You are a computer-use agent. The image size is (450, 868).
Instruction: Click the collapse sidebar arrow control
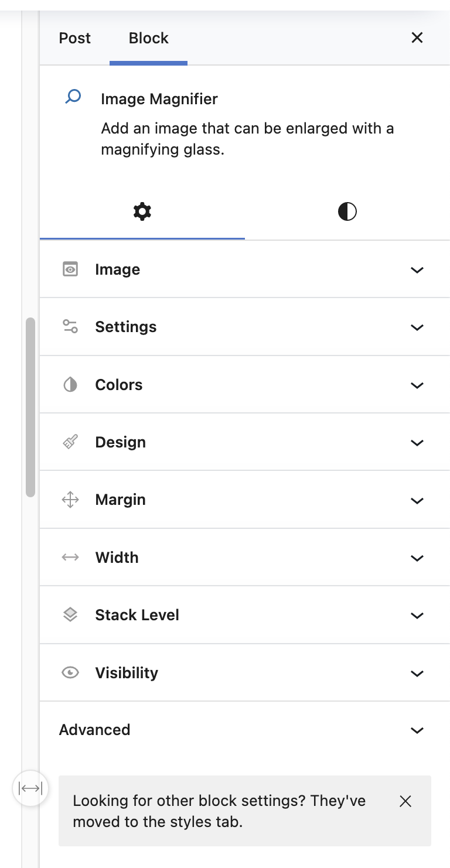point(30,788)
